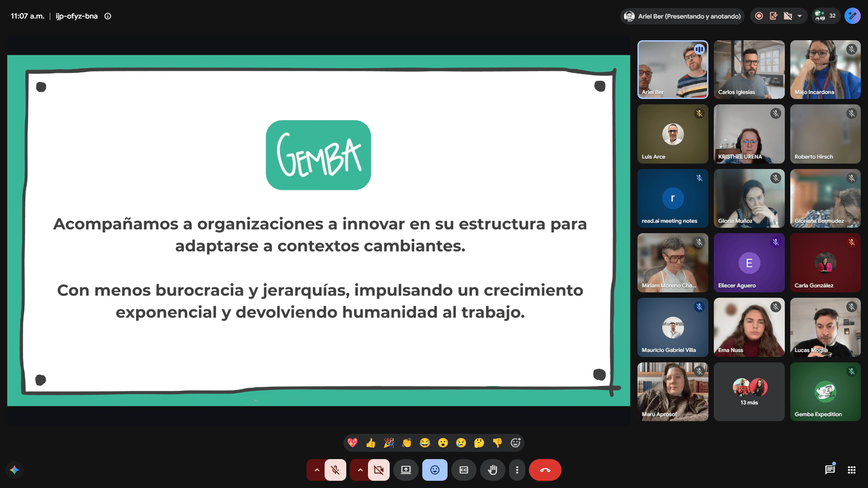868x488 pixels.
Task: Click meeting code ijp-ofyz-bna
Action: pyautogui.click(x=76, y=16)
